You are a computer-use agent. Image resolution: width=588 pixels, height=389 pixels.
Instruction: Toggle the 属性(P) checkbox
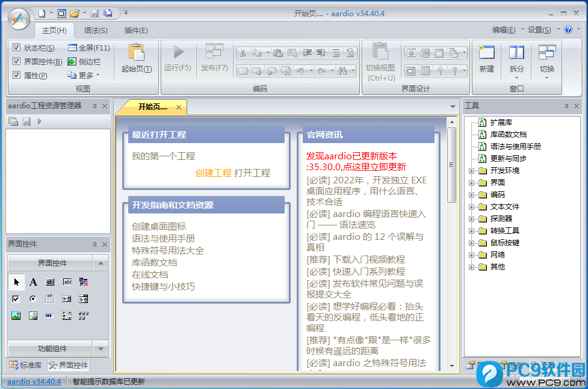pos(16,75)
